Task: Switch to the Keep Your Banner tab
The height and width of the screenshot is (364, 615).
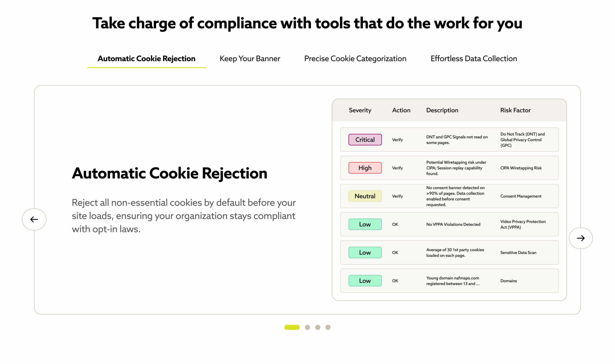Action: pos(250,59)
